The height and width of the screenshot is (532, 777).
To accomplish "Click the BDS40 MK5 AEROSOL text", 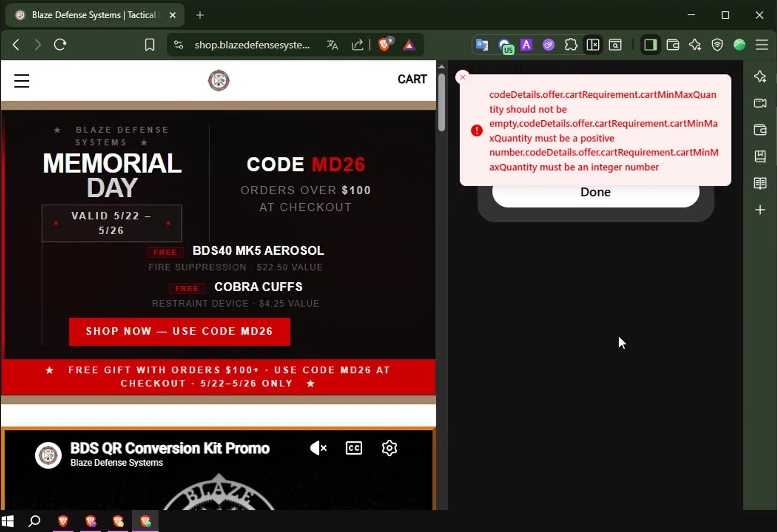I will click(258, 251).
